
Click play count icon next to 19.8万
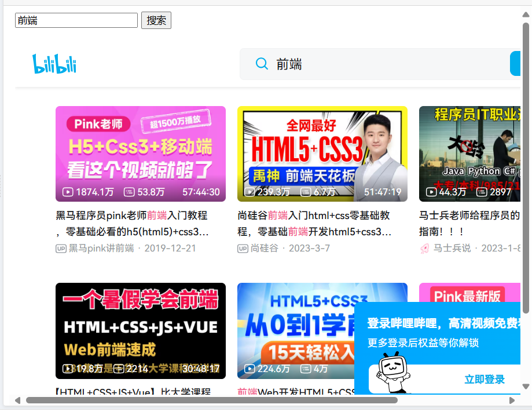68,369
